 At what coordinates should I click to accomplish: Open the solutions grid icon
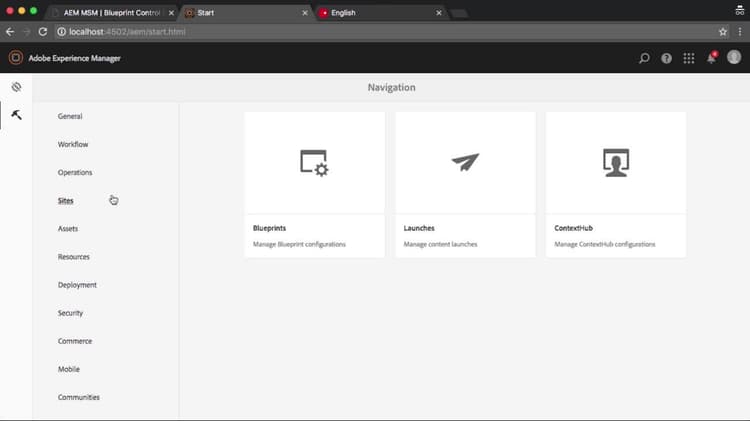pyautogui.click(x=689, y=58)
